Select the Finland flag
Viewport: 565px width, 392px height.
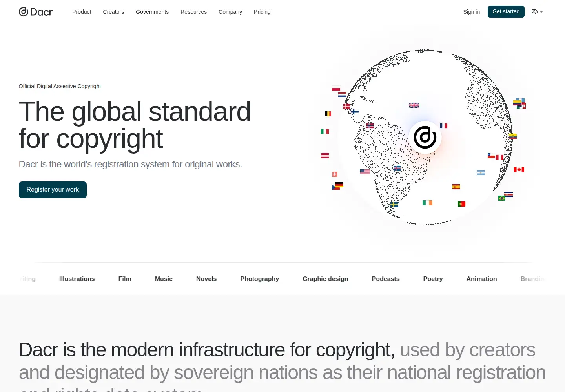point(355,111)
